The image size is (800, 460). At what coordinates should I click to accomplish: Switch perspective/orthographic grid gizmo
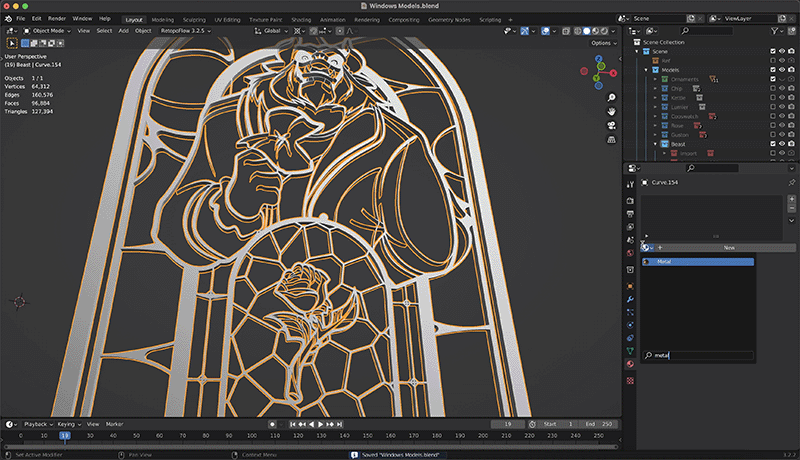(x=611, y=140)
